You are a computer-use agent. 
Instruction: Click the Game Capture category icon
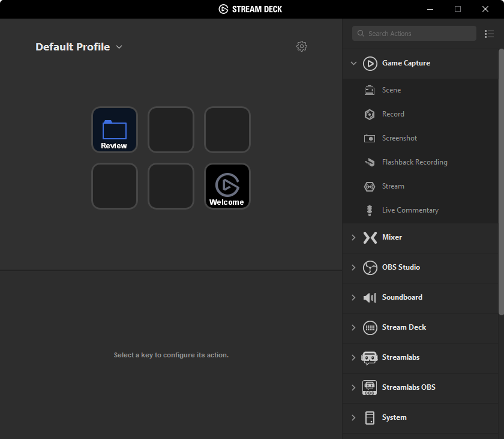click(370, 63)
